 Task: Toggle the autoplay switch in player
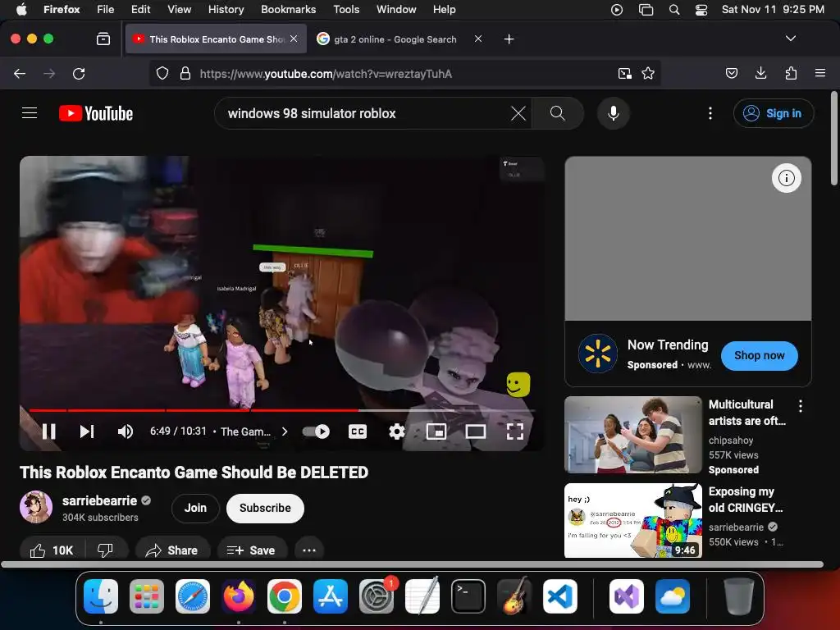316,431
